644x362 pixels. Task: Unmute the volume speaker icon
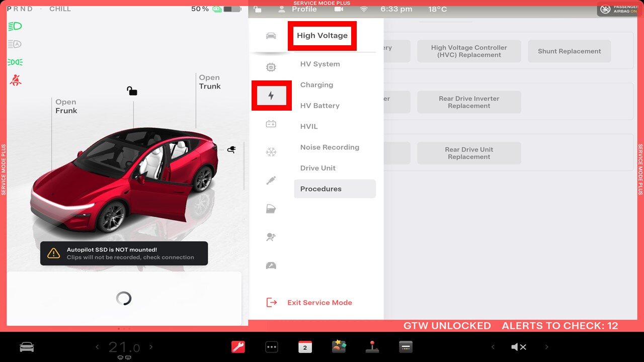[518, 347]
